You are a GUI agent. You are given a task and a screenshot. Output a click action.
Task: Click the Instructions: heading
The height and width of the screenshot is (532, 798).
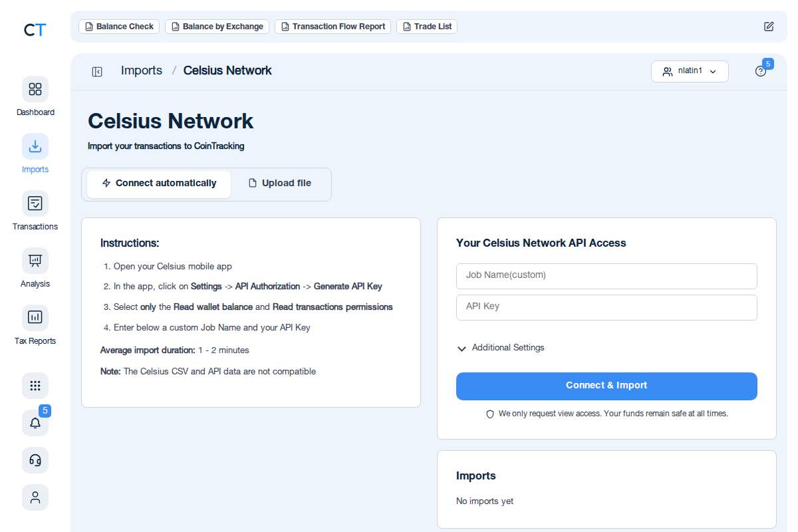pyautogui.click(x=130, y=243)
